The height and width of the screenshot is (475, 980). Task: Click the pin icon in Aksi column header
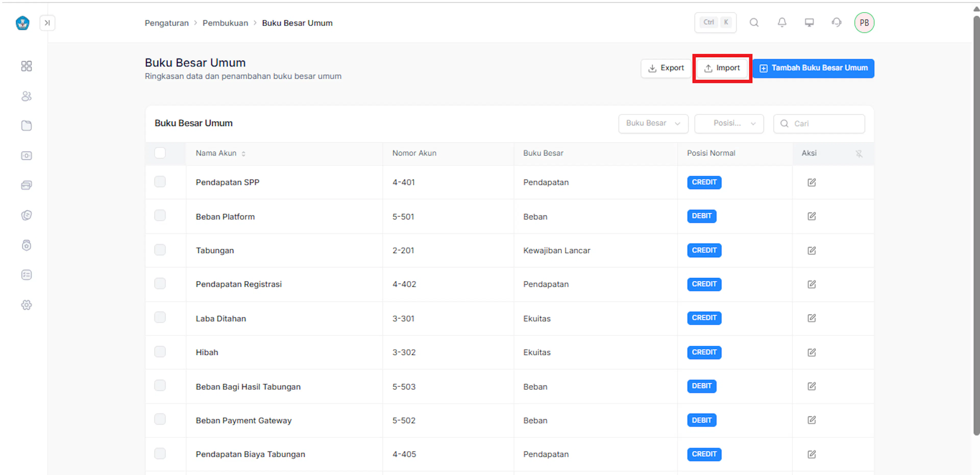click(859, 153)
